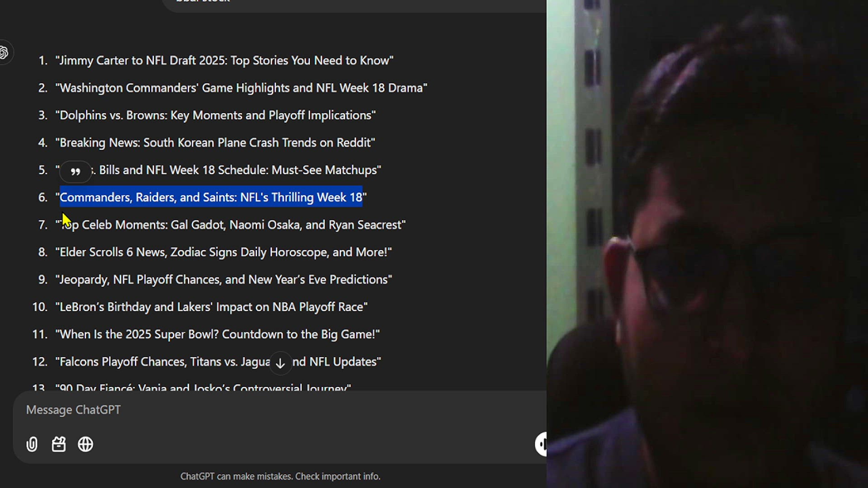Click the Dolphins vs. Browns list item

(215, 115)
